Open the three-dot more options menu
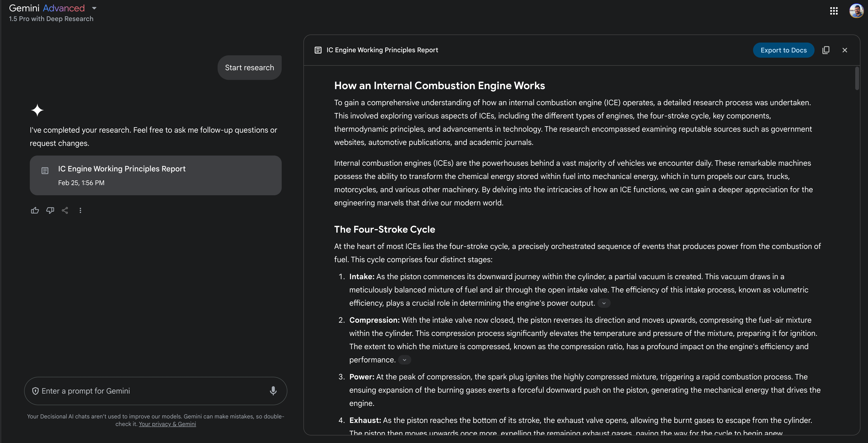Viewport: 868px width, 443px height. click(80, 211)
